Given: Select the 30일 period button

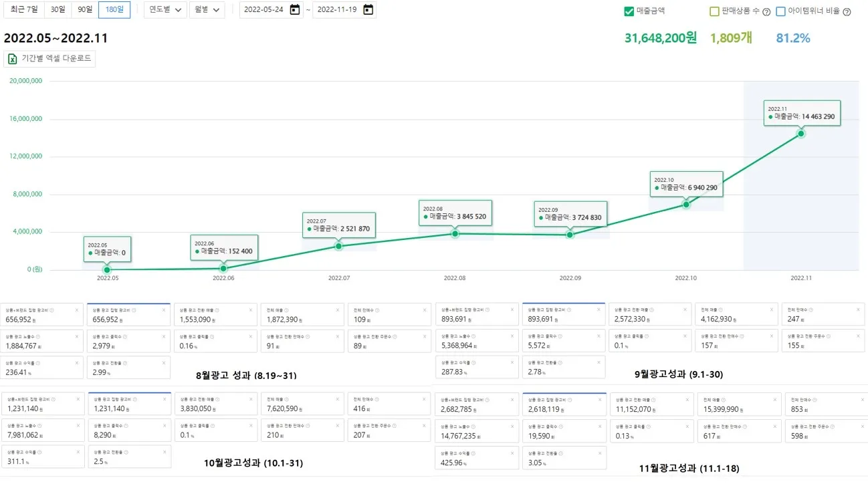Looking at the screenshot, I should tap(56, 9).
